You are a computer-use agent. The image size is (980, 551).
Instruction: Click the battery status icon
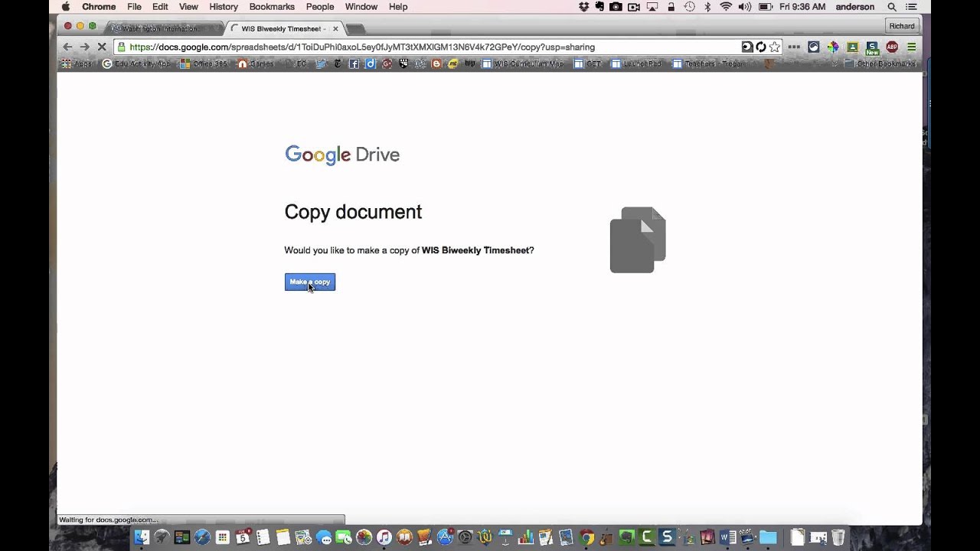pyautogui.click(x=765, y=7)
